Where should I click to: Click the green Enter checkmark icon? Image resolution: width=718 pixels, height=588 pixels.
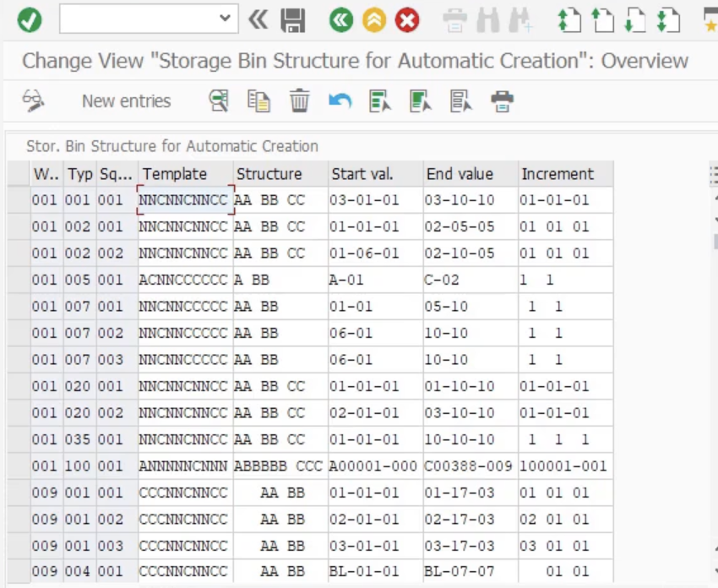(30, 19)
